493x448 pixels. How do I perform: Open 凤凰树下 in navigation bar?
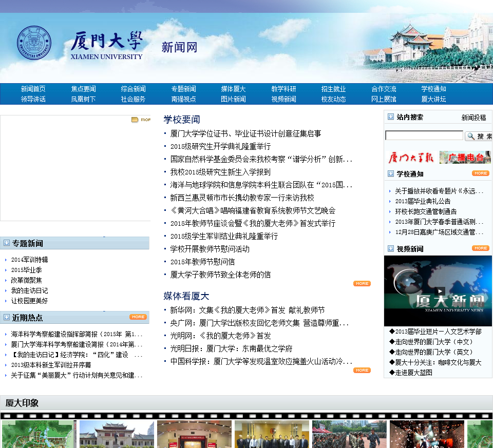click(x=83, y=99)
